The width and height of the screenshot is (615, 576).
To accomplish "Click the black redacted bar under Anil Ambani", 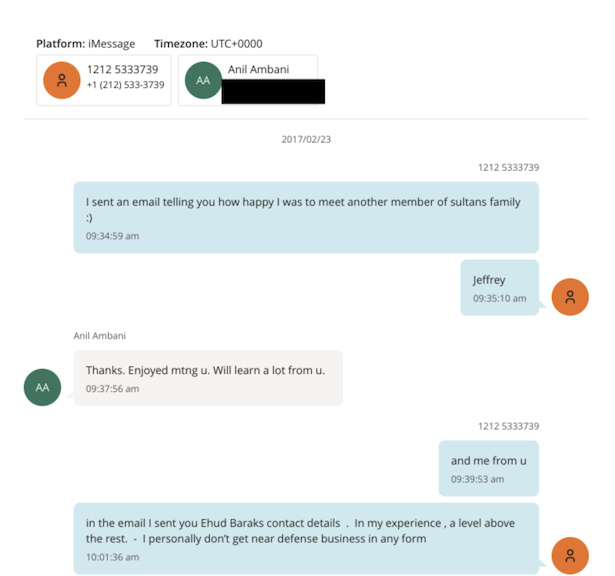I will pyautogui.click(x=273, y=92).
